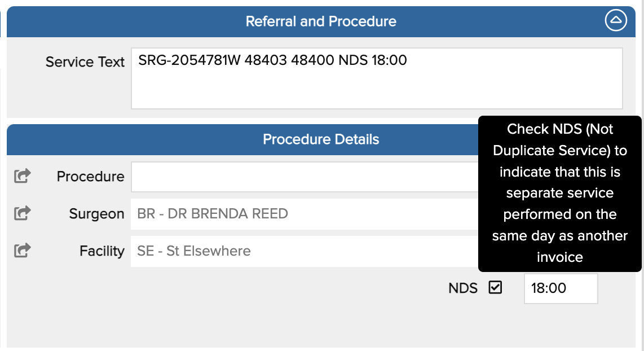Click SRG-2054781W code in Service Text
Screen dimensions: 644x351
189,60
